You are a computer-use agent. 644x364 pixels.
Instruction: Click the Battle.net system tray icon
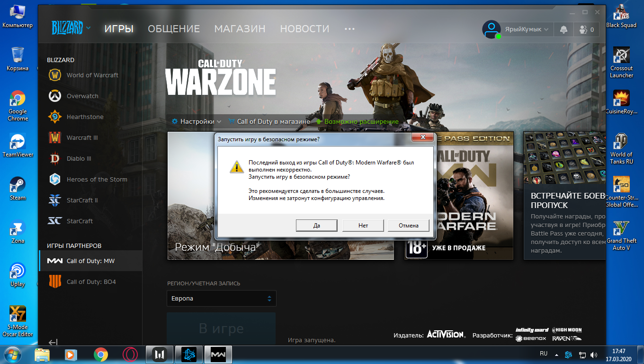point(568,355)
